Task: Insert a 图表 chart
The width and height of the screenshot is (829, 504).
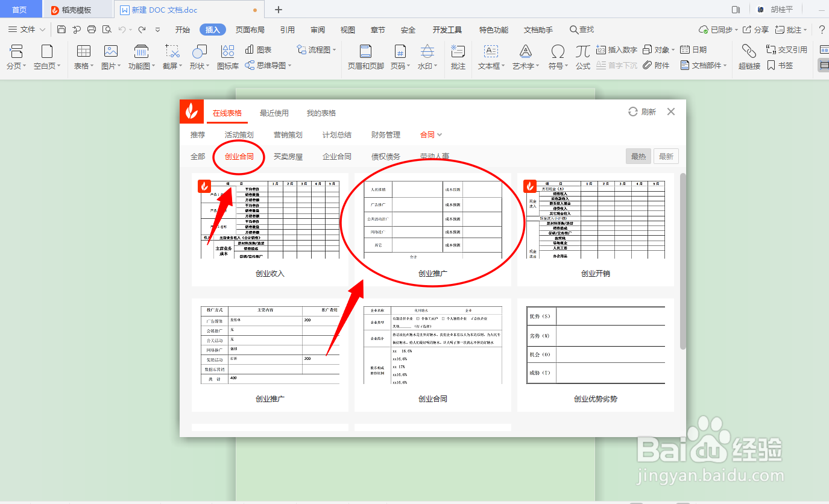Action: 258,49
